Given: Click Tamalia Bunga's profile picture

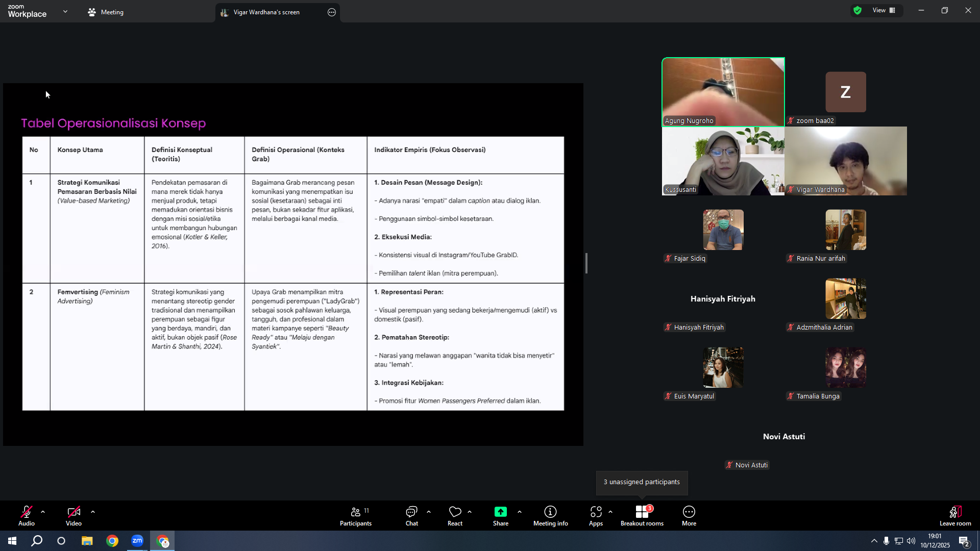Looking at the screenshot, I should coord(846,367).
